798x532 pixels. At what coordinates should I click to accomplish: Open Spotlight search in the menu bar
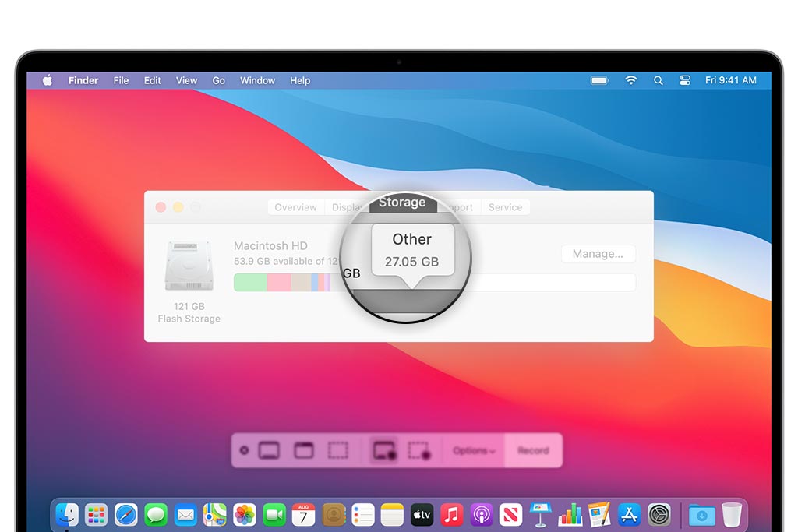(x=658, y=80)
